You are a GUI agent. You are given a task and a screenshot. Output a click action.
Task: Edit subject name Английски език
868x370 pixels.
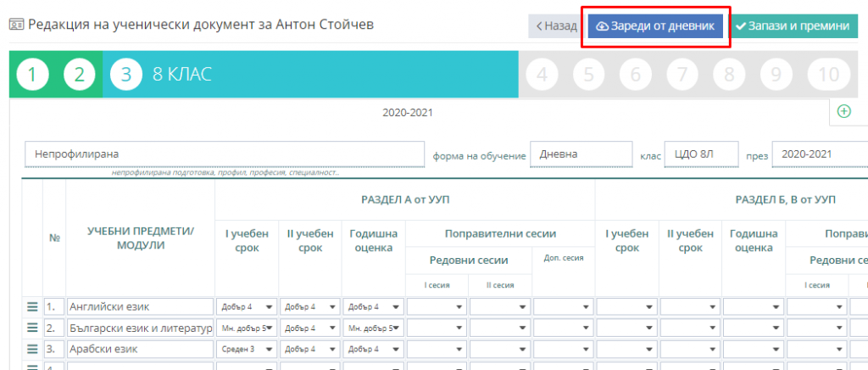click(140, 306)
